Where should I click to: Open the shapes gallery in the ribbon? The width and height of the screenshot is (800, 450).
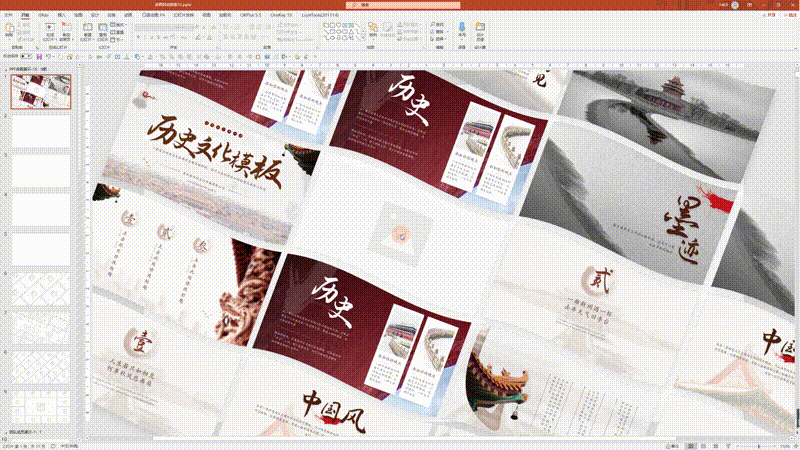(x=342, y=31)
